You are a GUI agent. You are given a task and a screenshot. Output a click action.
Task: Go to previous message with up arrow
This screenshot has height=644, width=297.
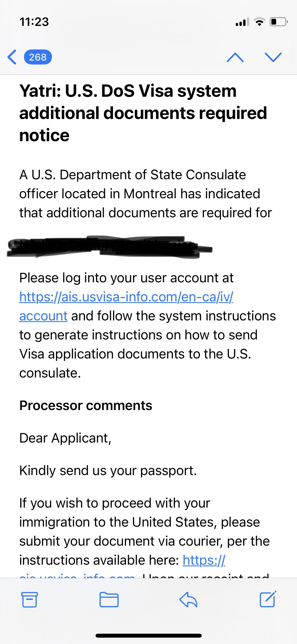(235, 57)
